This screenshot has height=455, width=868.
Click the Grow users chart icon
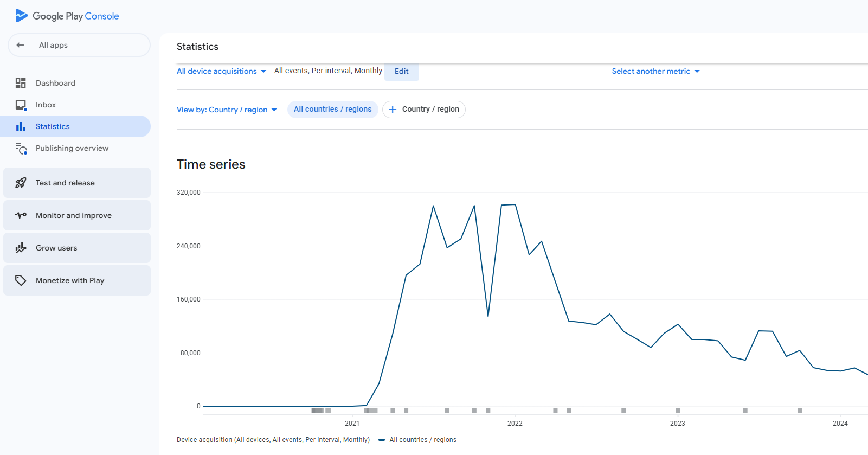(21, 248)
